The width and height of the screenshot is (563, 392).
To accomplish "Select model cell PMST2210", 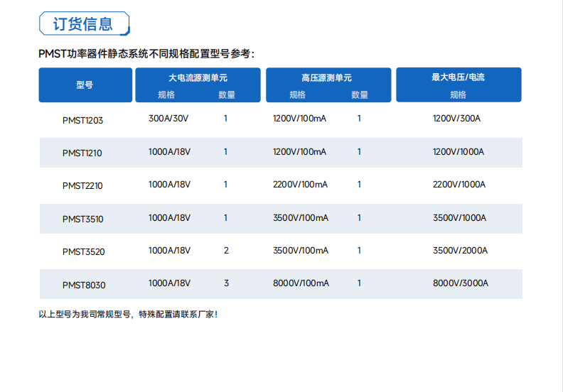I will [x=82, y=186].
